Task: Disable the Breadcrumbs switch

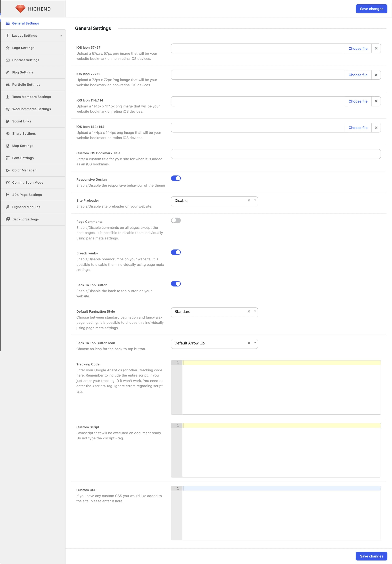Action: click(x=176, y=252)
